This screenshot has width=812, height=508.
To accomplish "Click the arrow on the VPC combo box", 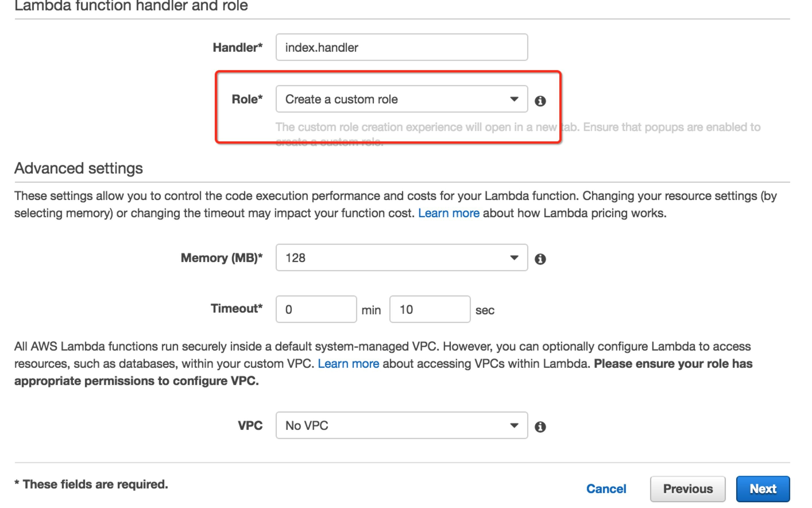I will pyautogui.click(x=514, y=425).
